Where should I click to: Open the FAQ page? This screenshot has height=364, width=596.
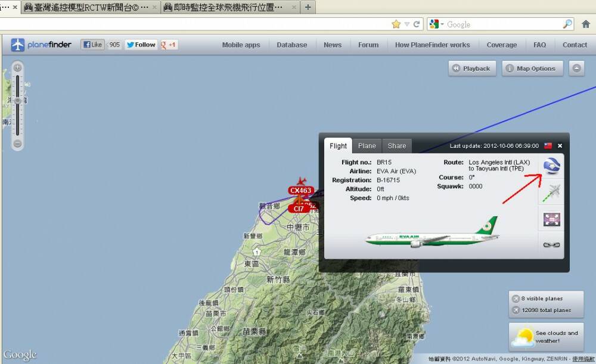pos(540,45)
